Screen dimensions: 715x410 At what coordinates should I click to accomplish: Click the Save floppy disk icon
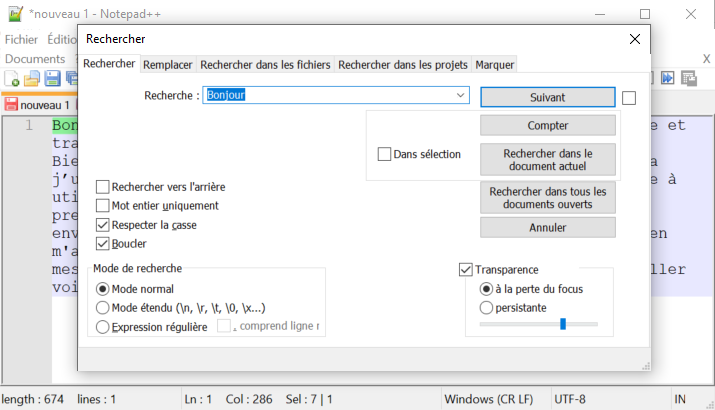point(50,78)
